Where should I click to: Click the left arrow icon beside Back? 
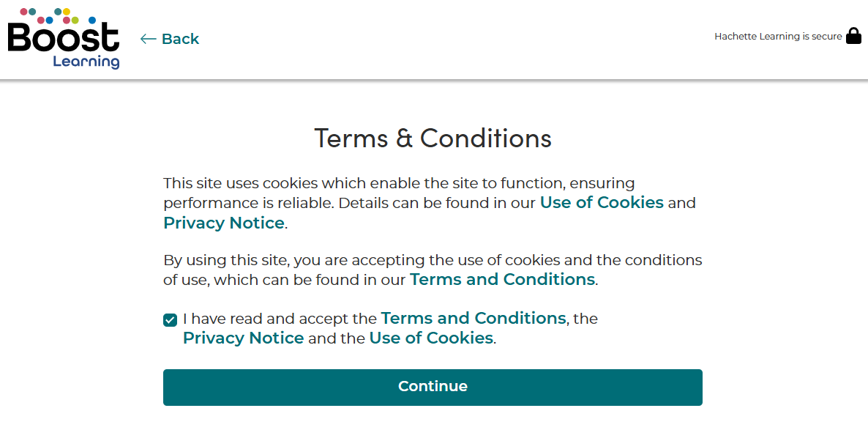[148, 39]
